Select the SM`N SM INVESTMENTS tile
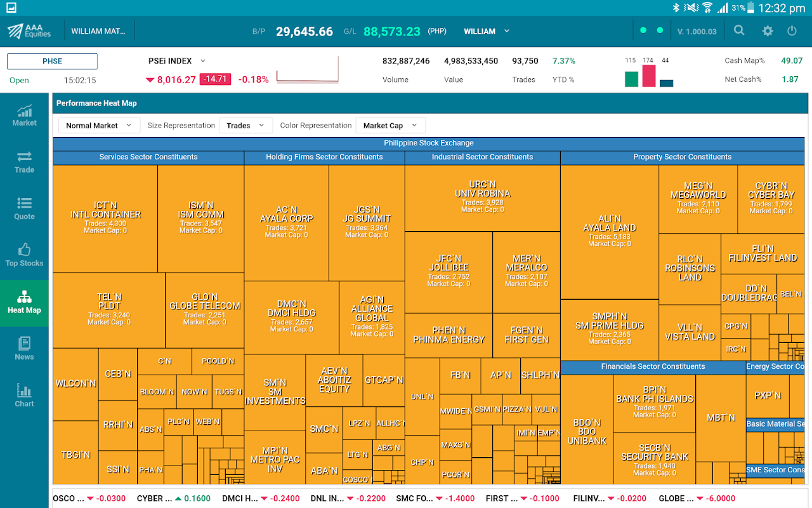The height and width of the screenshot is (508, 812). (275, 392)
